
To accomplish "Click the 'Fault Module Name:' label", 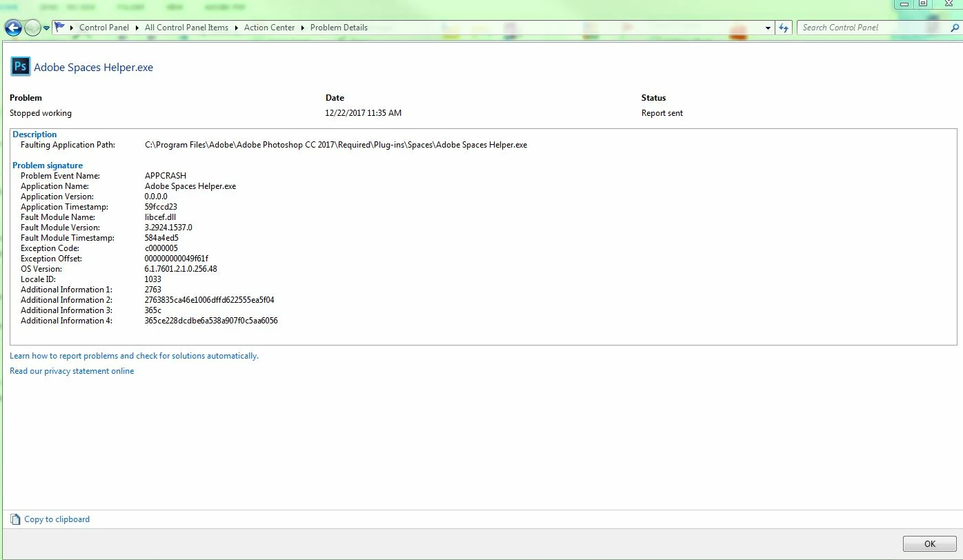I will pos(58,217).
